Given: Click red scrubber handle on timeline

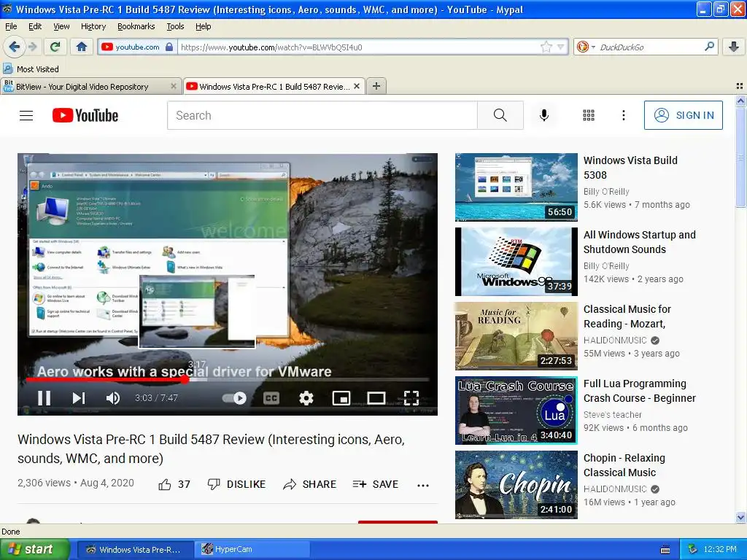Looking at the screenshot, I should (x=185, y=379).
